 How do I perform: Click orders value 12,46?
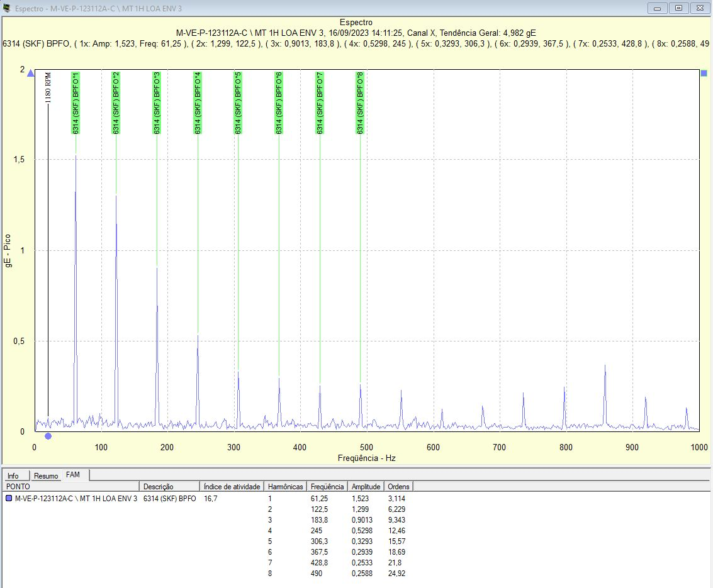click(x=396, y=531)
